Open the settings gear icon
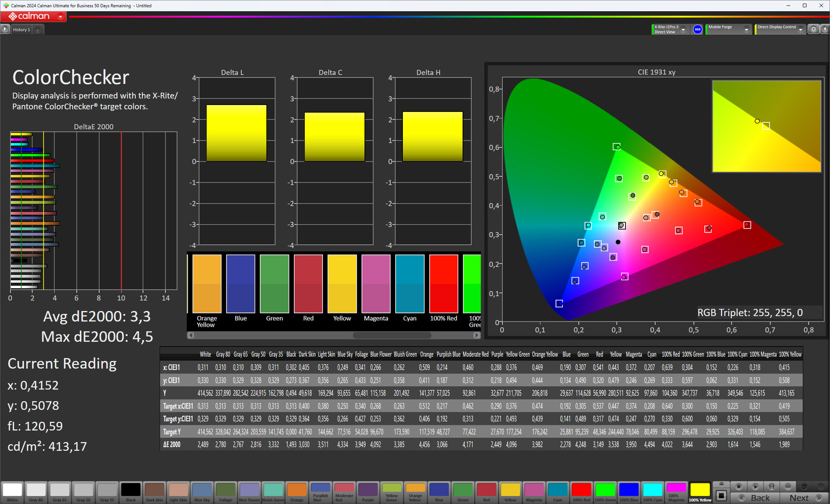Screen dimensions: 830x504 click(813, 29)
